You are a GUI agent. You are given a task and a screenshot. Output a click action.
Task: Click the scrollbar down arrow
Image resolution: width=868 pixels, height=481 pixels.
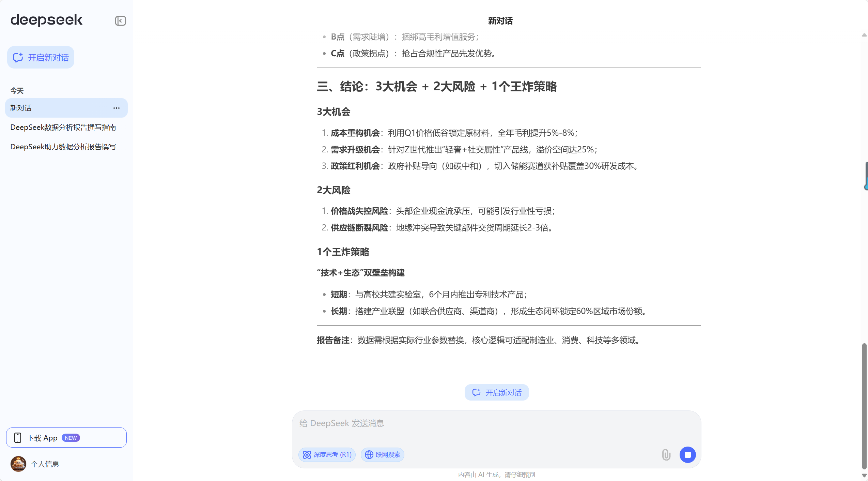[864, 475]
